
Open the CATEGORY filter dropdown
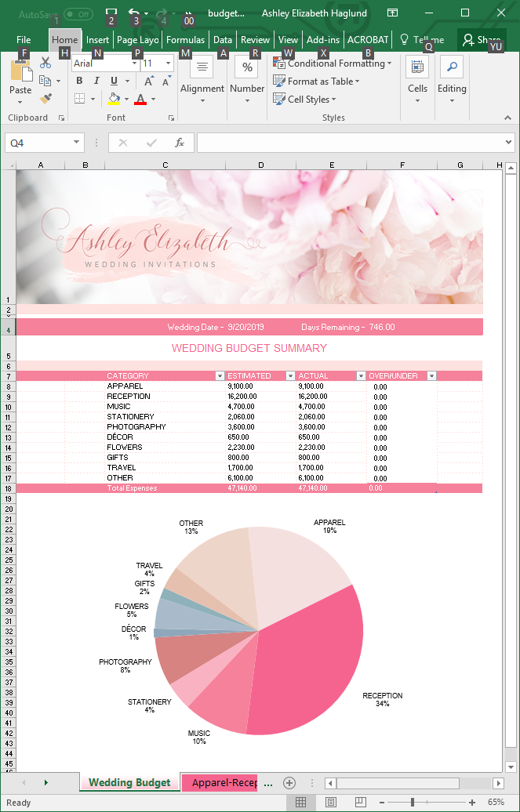coord(220,376)
